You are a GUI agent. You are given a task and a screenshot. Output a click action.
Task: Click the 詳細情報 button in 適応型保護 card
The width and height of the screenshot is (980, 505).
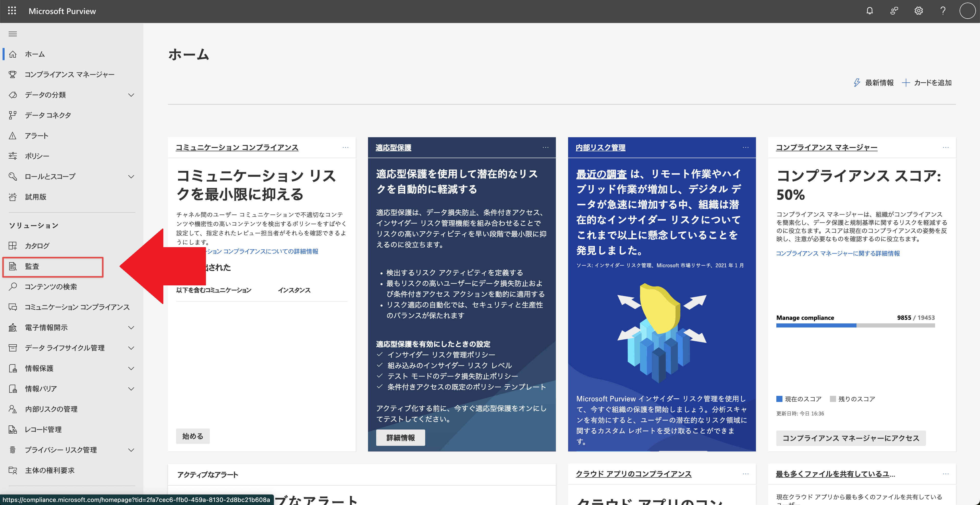[x=401, y=438]
